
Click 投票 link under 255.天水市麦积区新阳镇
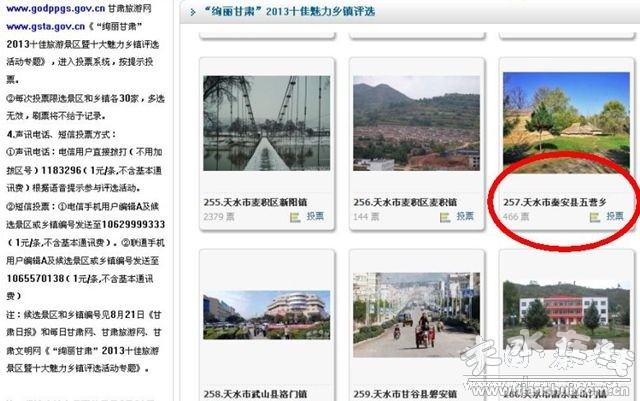(x=314, y=216)
